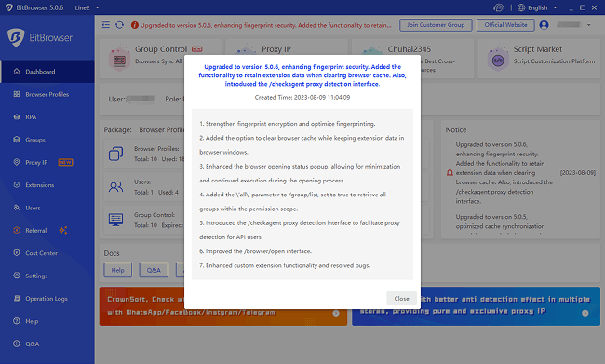Collapse the sidebar with the hamburger icon
605x364 pixels.
(x=106, y=25)
